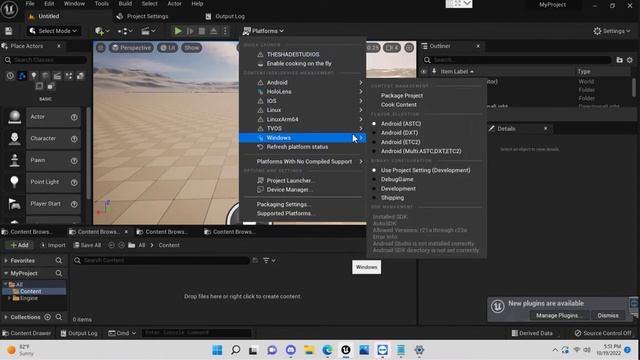Collapse the MyProject section

tap(6, 273)
